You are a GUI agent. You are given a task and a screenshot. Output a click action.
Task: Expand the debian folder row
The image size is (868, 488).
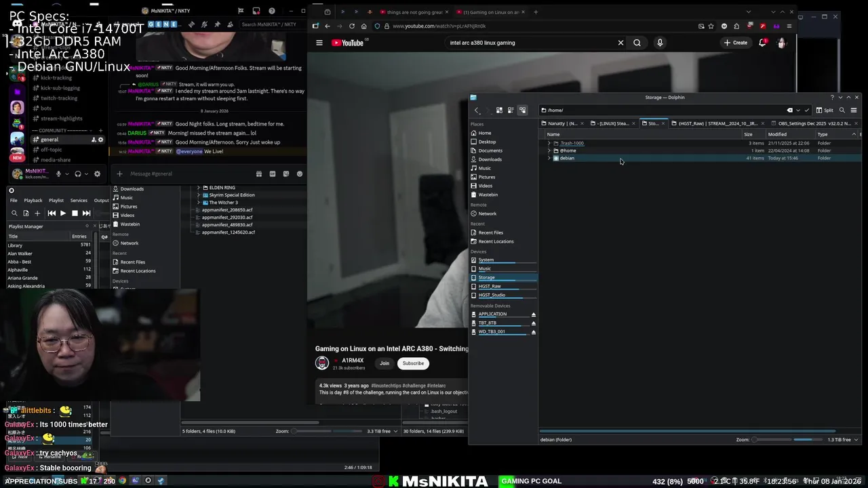click(549, 158)
